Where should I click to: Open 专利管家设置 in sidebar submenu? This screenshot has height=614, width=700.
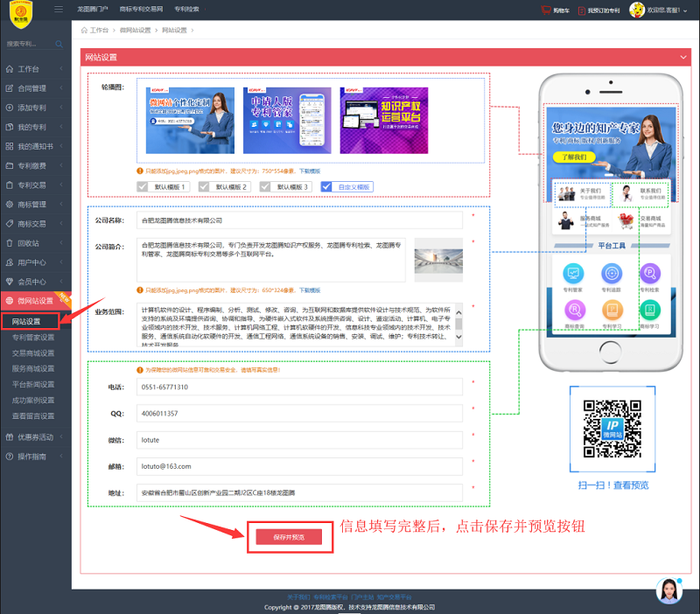click(33, 337)
